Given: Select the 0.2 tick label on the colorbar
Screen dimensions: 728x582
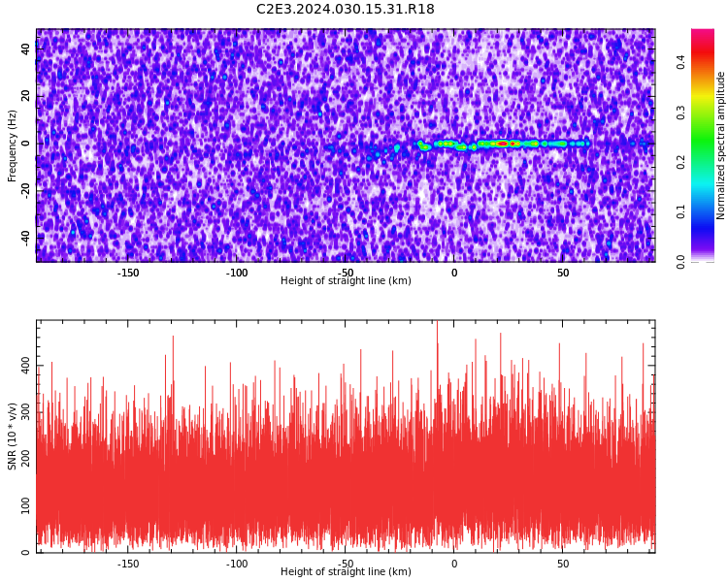Looking at the screenshot, I should 680,162.
